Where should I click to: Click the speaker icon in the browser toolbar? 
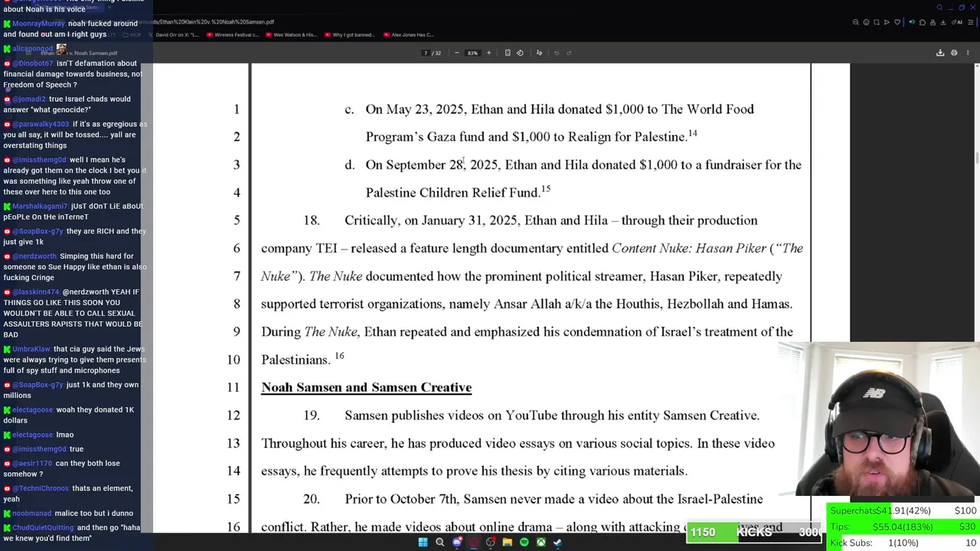point(912,22)
